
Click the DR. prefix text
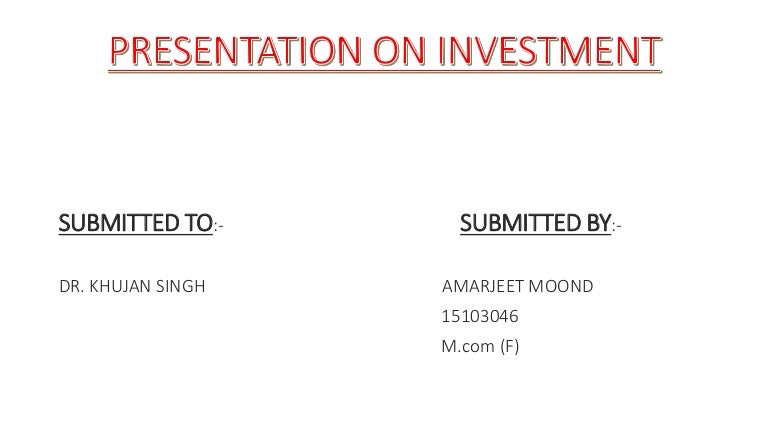72,287
